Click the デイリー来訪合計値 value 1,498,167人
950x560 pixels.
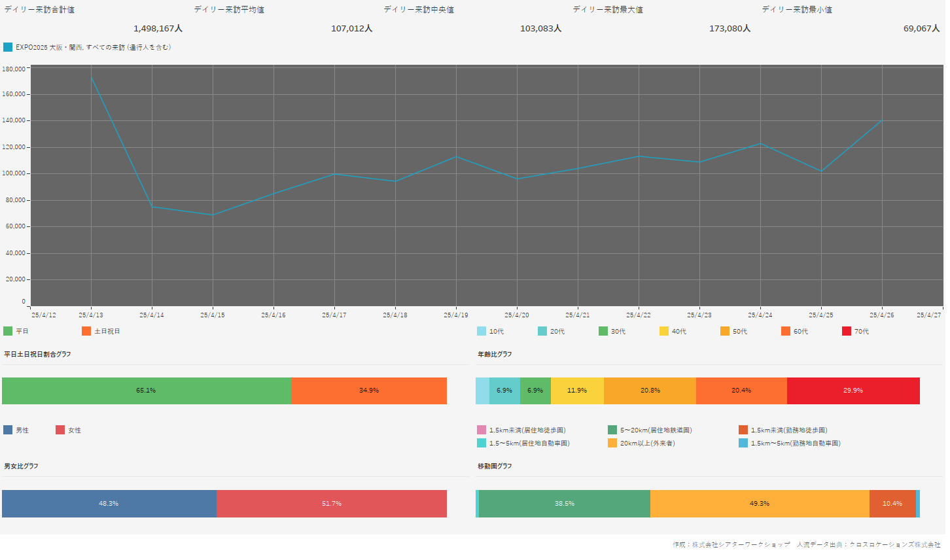158,29
